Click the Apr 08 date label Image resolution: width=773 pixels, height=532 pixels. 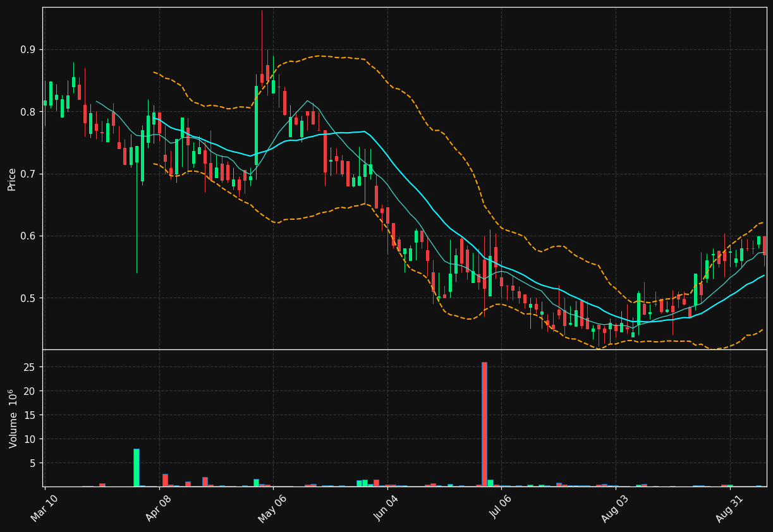158,507
